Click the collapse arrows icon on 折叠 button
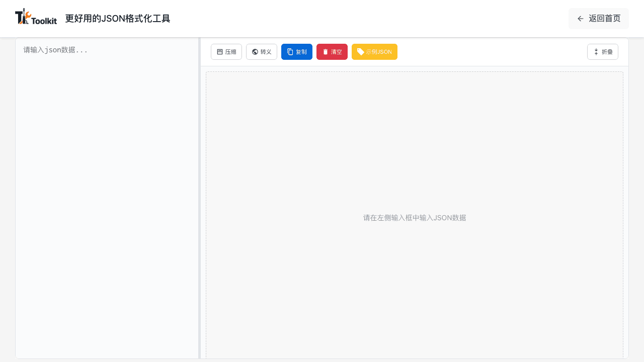This screenshot has height=362, width=644. [596, 52]
